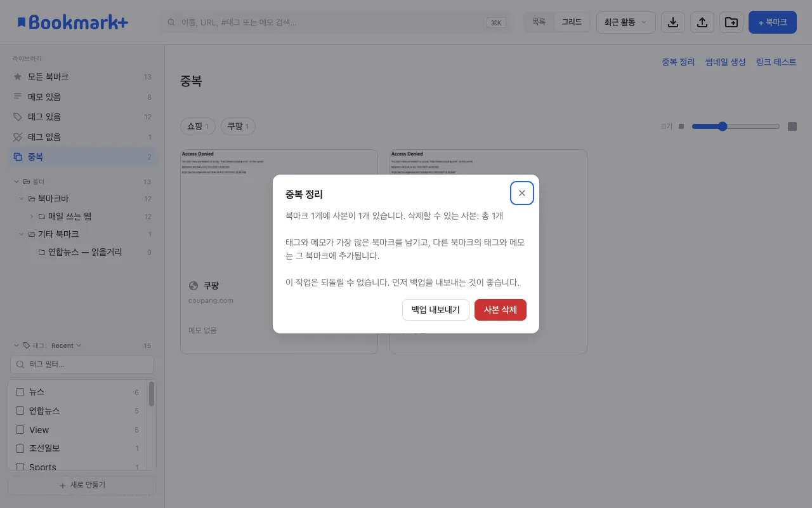Open the 중복 정리 link
This screenshot has width=812, height=508.
coord(678,62)
